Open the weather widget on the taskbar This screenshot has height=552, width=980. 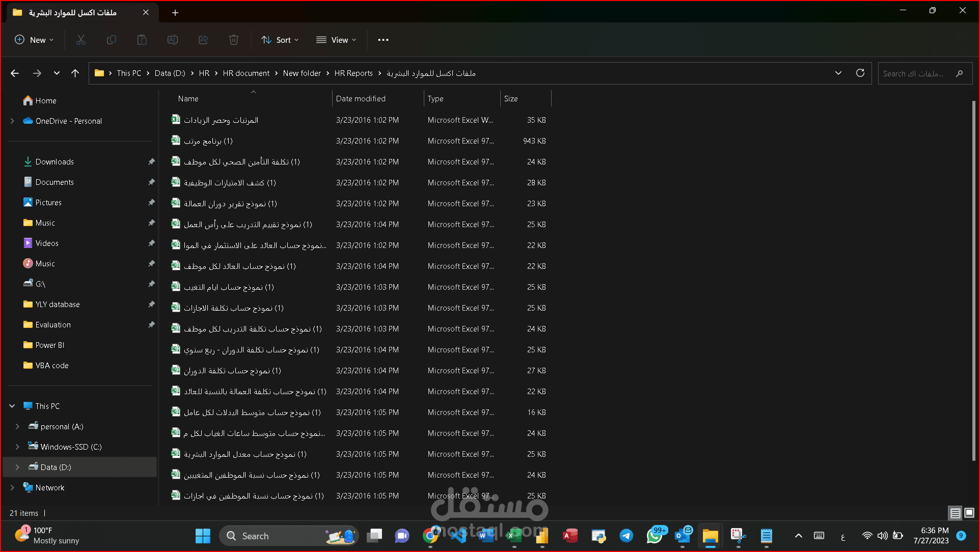click(47, 536)
